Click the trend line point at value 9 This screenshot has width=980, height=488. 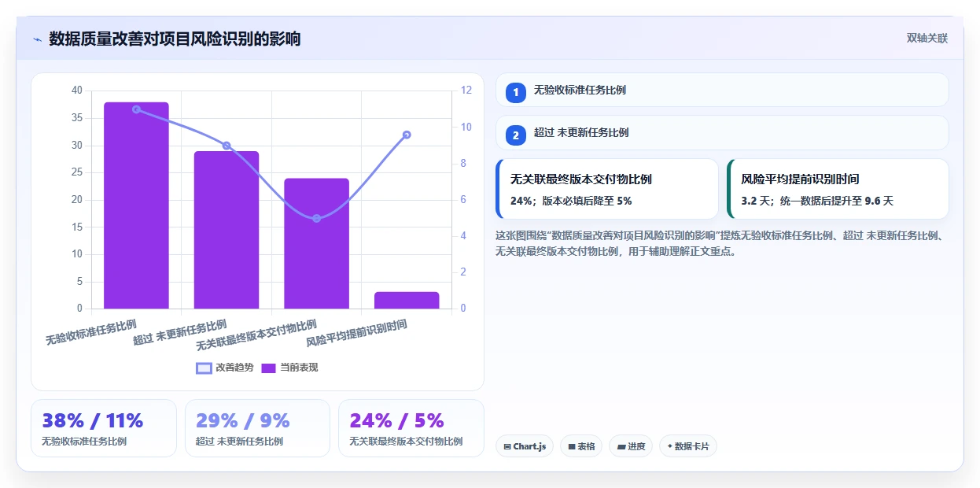coord(227,146)
